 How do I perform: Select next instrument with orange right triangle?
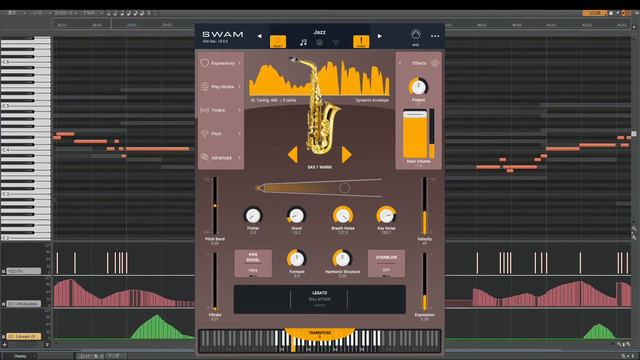click(347, 155)
